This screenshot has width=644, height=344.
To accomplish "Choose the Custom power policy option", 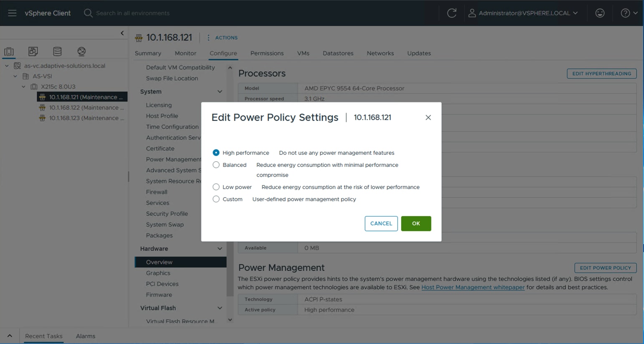I will [216, 199].
